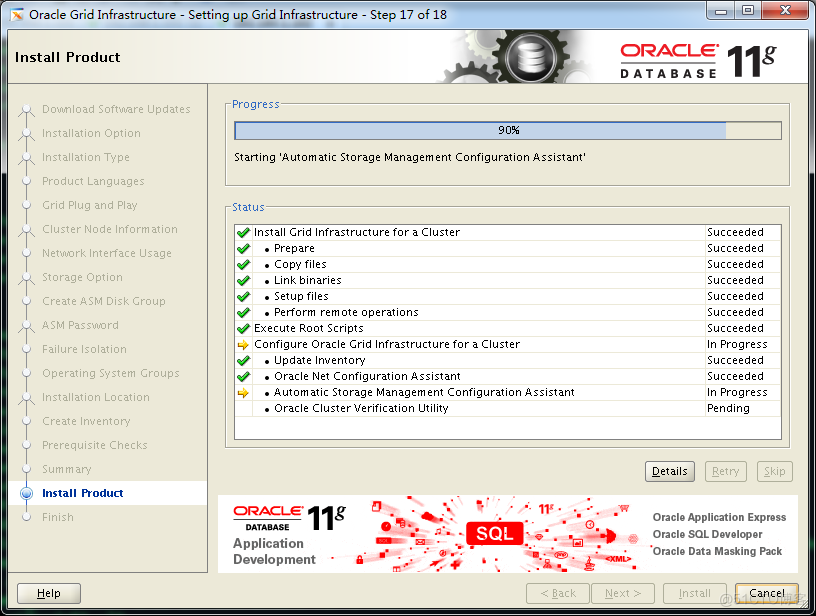This screenshot has width=816, height=616.
Task: Click the 90% progress bar
Action: click(508, 130)
